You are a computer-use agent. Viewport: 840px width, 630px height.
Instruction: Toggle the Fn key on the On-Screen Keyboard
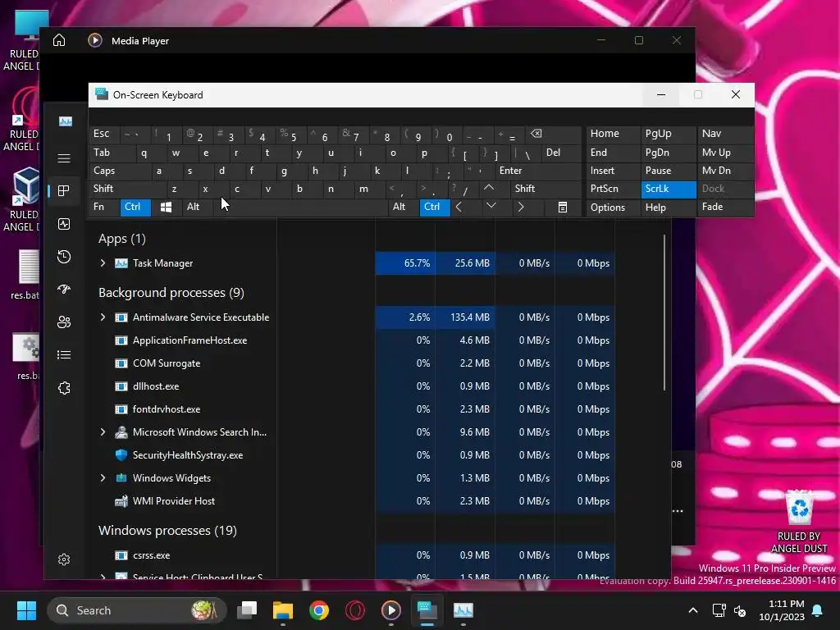point(105,208)
